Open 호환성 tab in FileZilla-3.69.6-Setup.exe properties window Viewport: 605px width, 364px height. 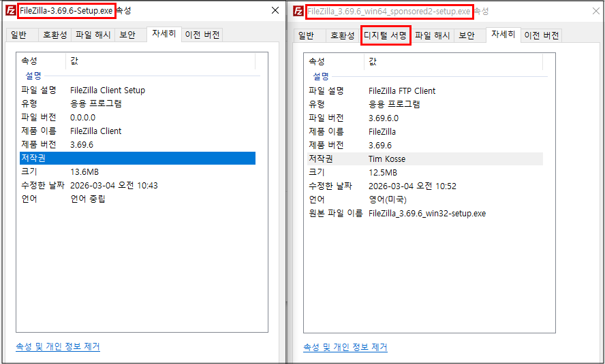[55, 35]
